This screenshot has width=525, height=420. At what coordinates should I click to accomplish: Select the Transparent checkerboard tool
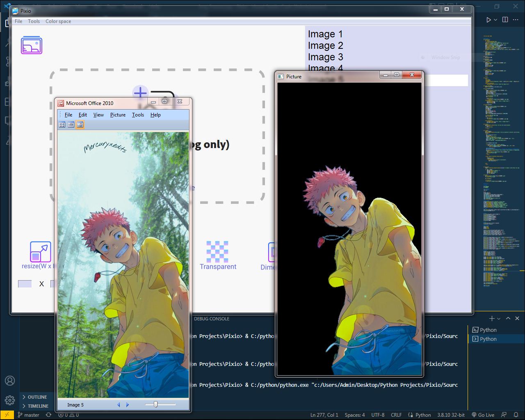pos(217,252)
